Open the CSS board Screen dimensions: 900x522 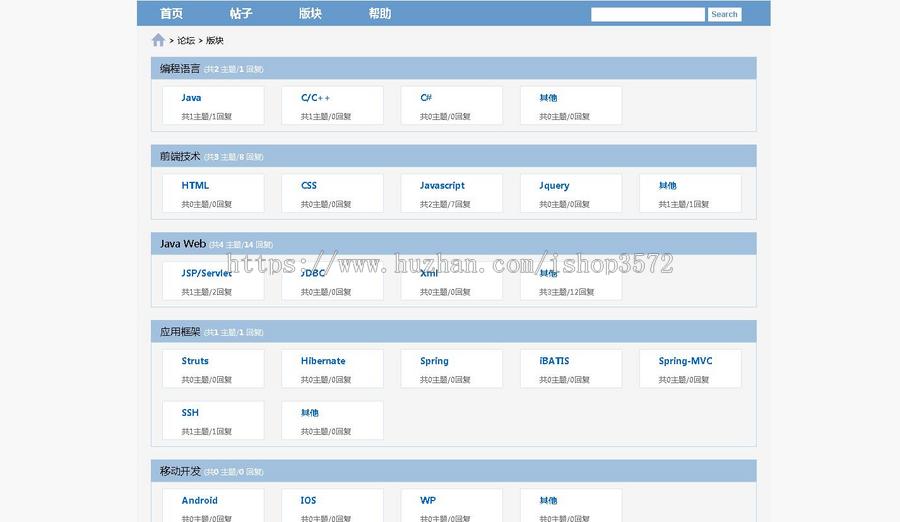coord(309,185)
